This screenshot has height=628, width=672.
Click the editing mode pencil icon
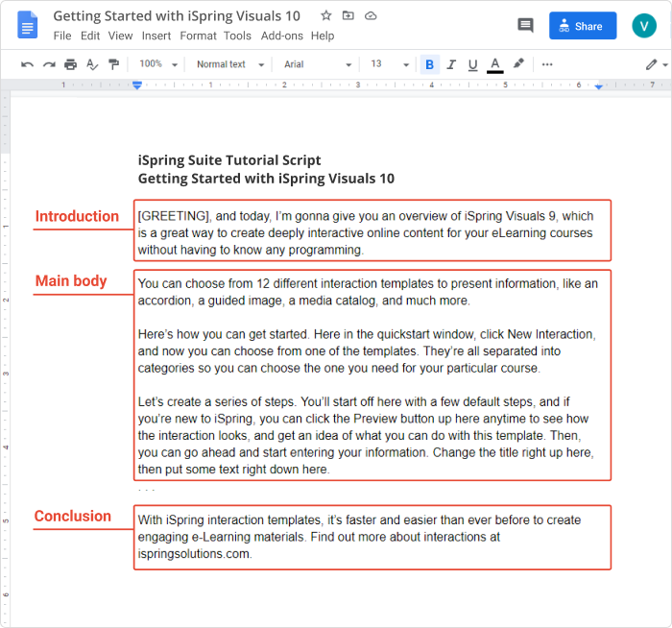(651, 64)
